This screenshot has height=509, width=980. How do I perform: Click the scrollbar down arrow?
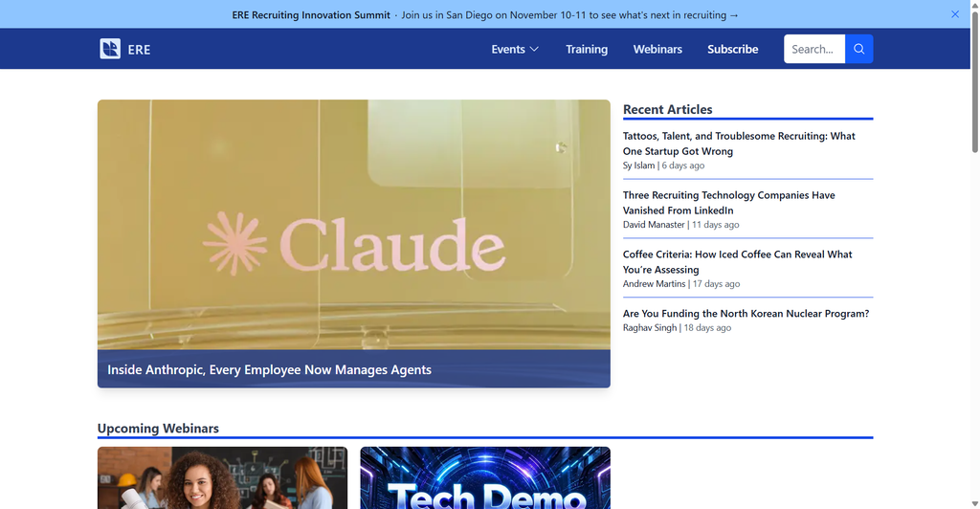point(974,503)
